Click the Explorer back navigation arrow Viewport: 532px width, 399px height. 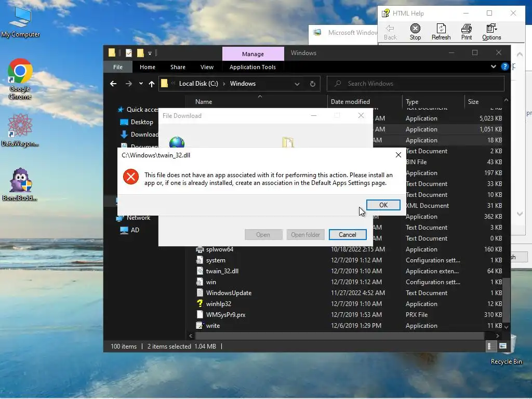(x=113, y=84)
